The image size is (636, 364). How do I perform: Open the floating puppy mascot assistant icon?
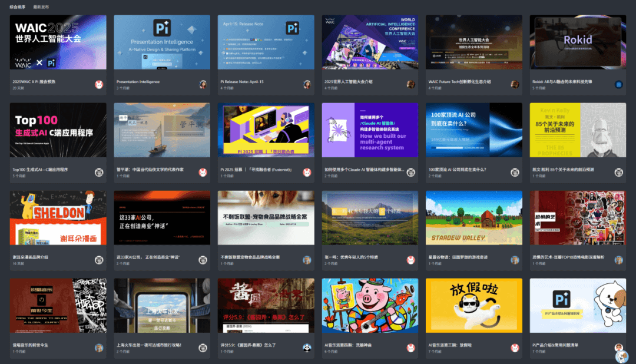click(x=621, y=356)
